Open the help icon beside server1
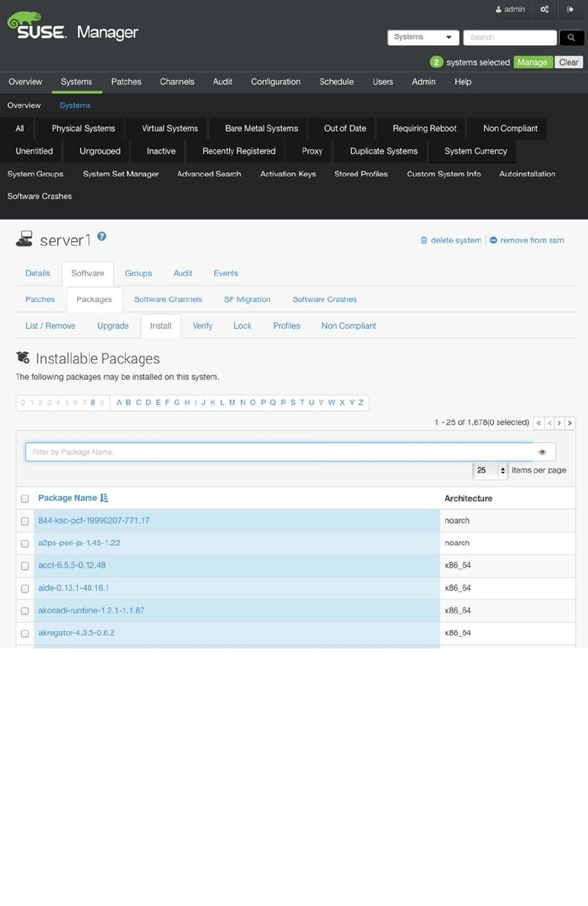The width and height of the screenshot is (588, 906). (102, 236)
